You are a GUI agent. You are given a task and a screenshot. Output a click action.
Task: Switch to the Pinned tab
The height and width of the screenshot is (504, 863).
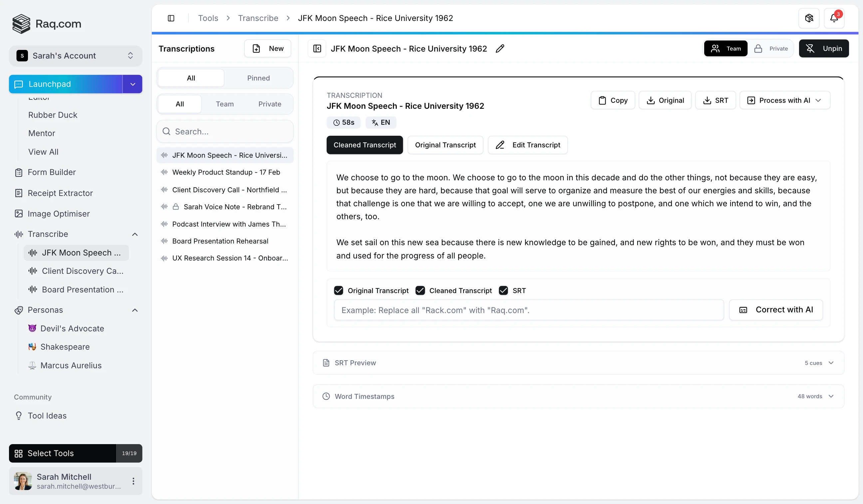pyautogui.click(x=258, y=78)
